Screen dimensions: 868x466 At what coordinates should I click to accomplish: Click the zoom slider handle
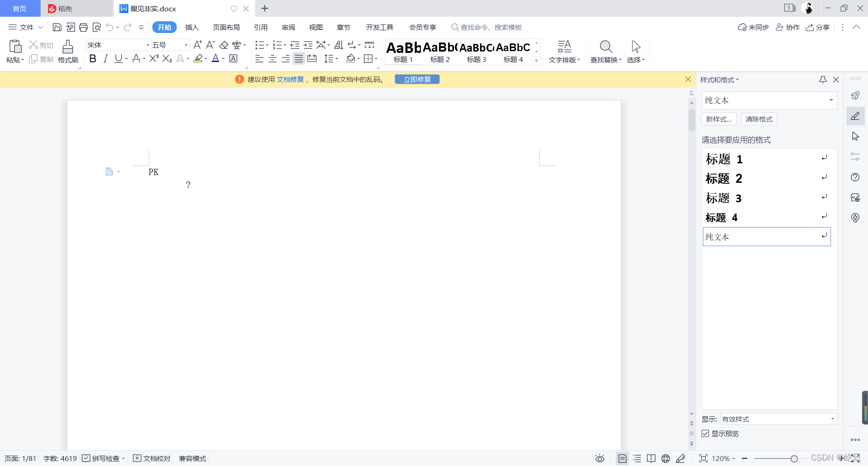coord(794,458)
